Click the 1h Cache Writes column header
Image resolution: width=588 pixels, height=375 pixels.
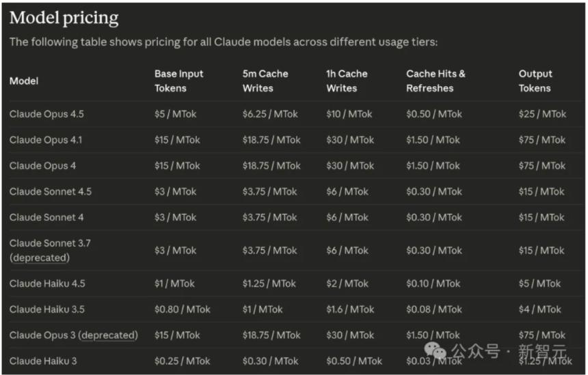coord(347,81)
